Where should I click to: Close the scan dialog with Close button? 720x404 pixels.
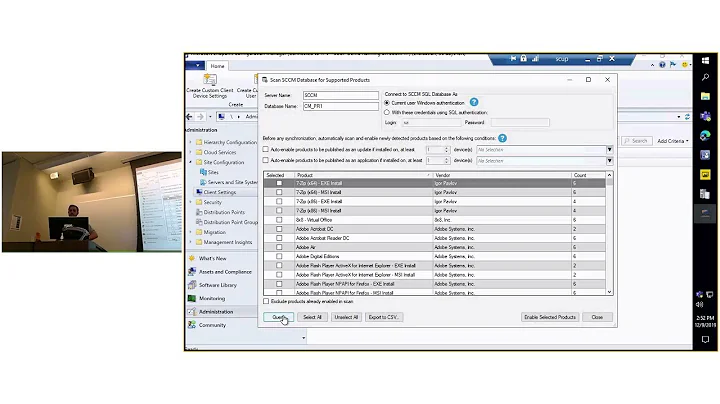tap(597, 317)
